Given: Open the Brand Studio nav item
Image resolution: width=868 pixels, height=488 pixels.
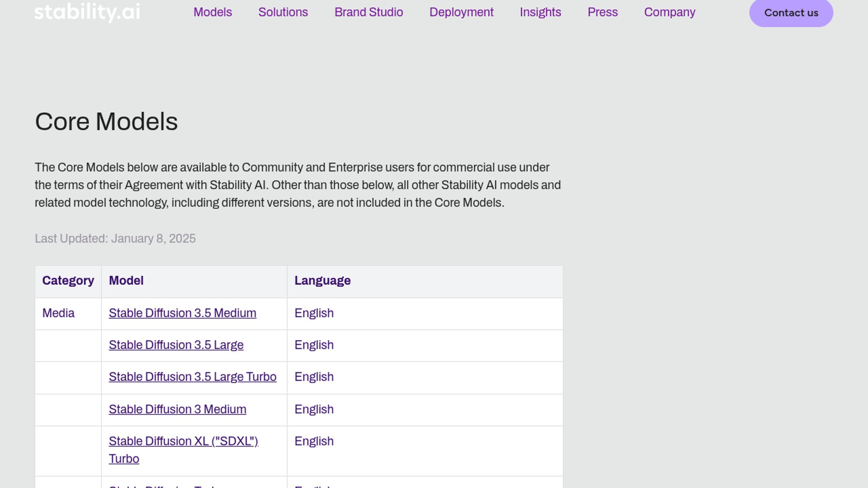Looking at the screenshot, I should tap(368, 12).
